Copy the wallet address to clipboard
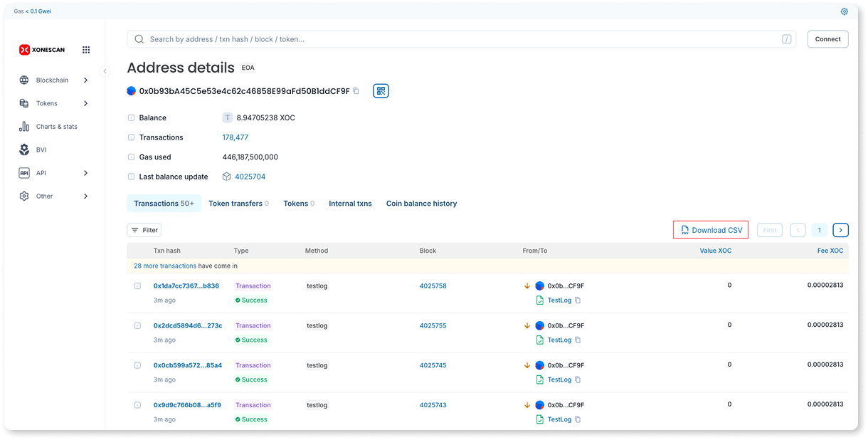Screen dimensions: 868x440 [x=356, y=91]
